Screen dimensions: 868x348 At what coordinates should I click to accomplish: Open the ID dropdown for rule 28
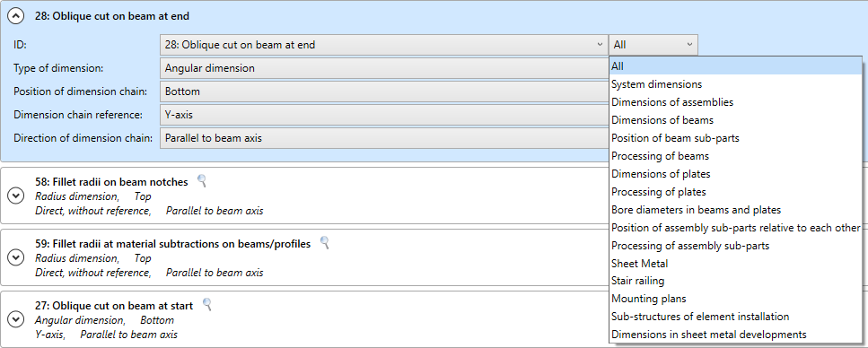pos(384,45)
